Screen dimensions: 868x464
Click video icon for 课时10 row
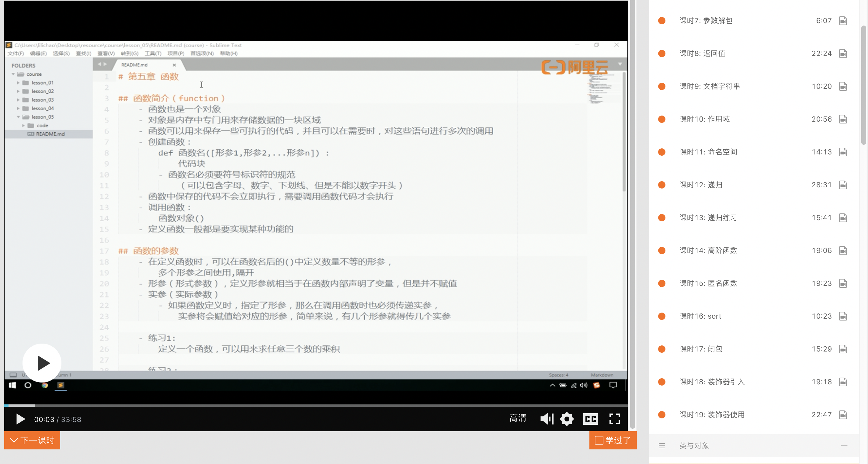[x=843, y=119]
